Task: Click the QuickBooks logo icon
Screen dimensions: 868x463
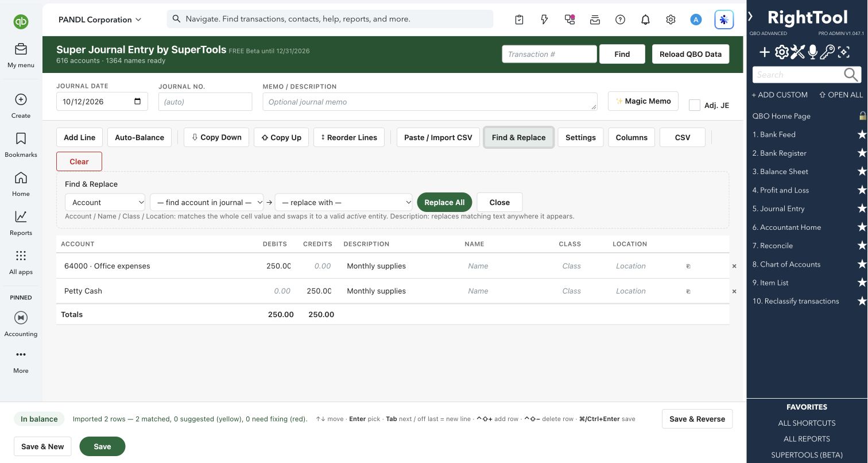Action: pyautogui.click(x=21, y=22)
